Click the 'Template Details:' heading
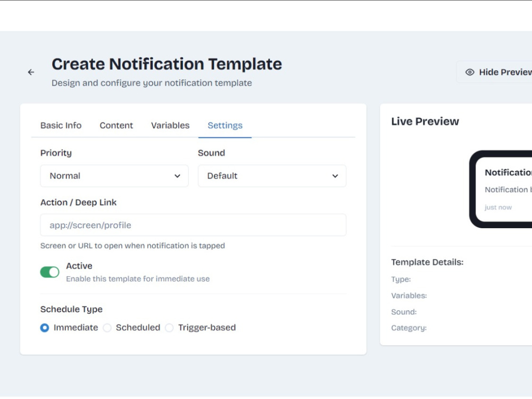532x399 pixels. (x=427, y=262)
